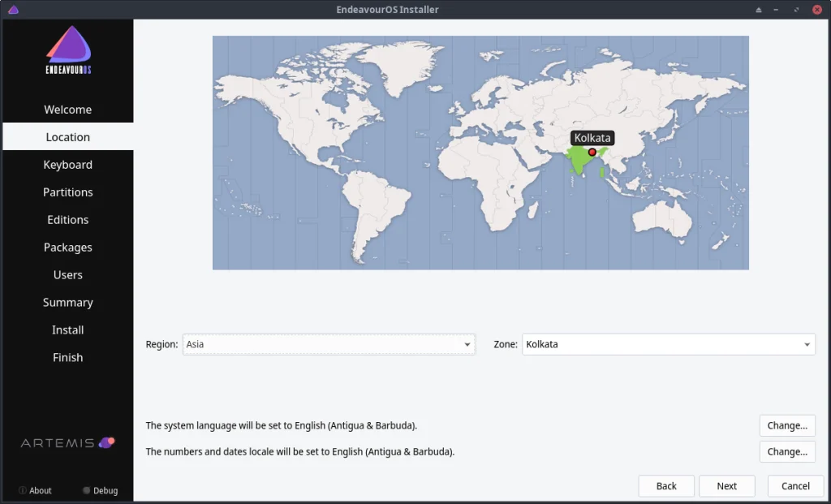
Task: Go to the Editions step
Action: point(68,219)
